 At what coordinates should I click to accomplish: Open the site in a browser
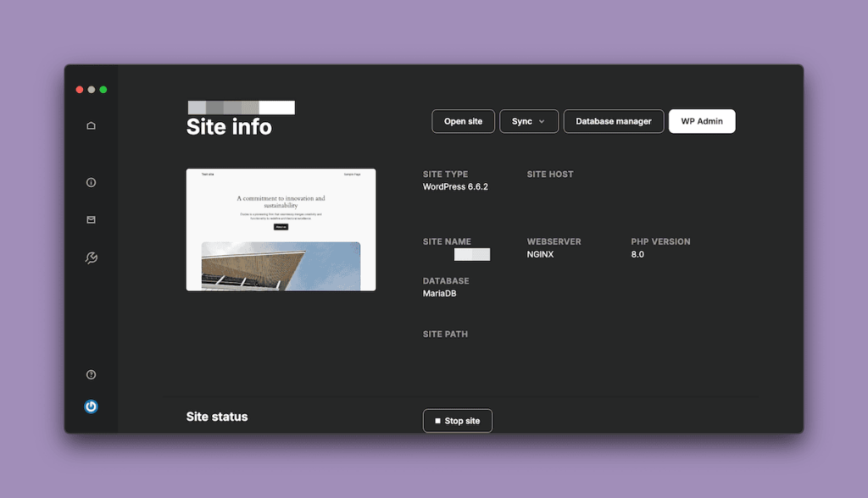click(x=463, y=121)
